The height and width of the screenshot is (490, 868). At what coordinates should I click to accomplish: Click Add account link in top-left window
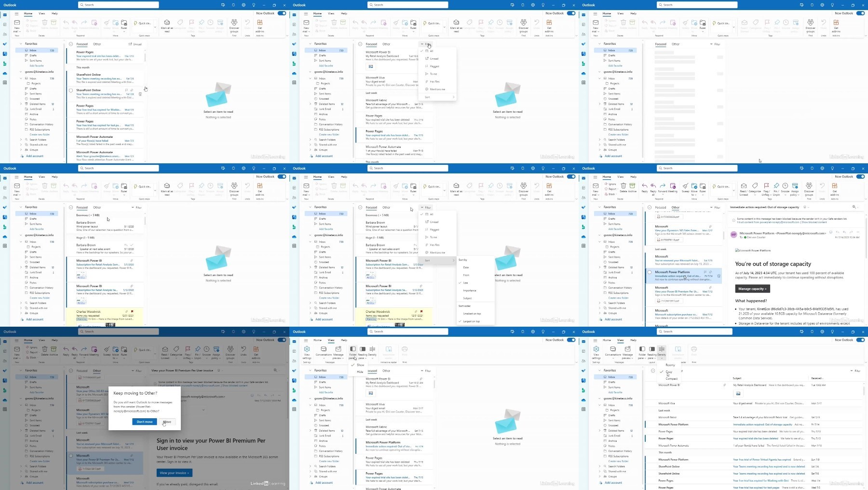[x=35, y=156]
